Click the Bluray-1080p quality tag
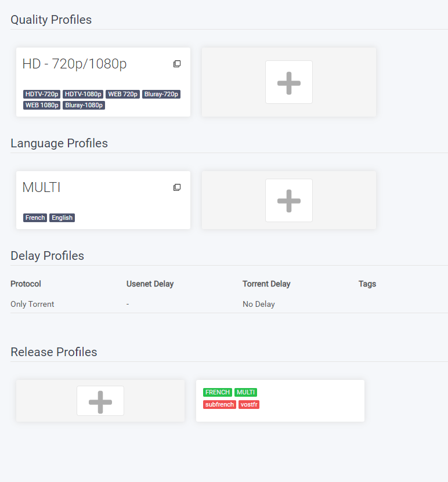The image size is (448, 482). pos(84,105)
